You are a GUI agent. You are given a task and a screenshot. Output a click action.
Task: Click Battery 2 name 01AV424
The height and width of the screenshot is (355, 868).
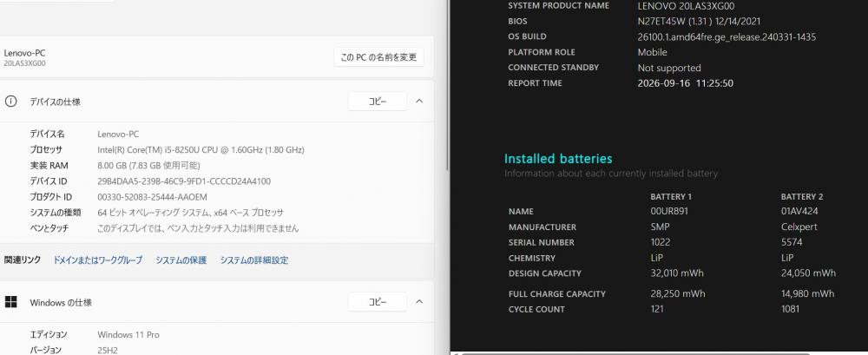[x=799, y=211]
